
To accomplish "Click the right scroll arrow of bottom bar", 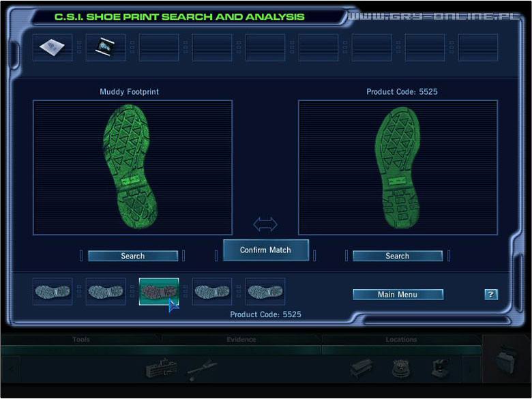I will pos(471,369).
